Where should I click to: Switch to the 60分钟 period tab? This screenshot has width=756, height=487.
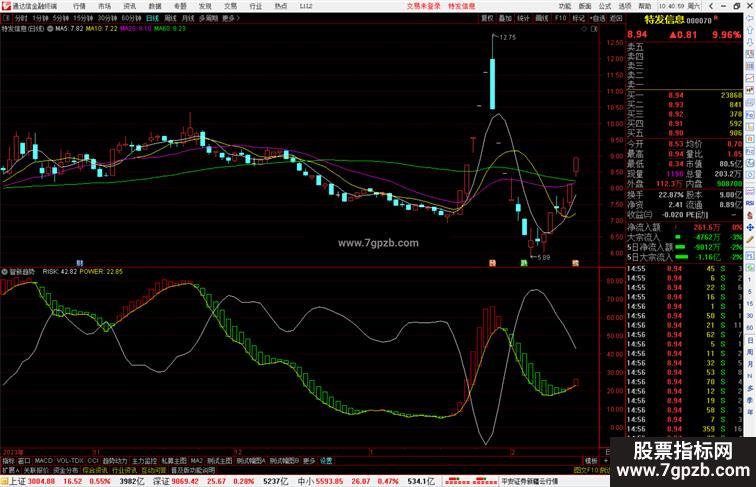[x=131, y=18]
